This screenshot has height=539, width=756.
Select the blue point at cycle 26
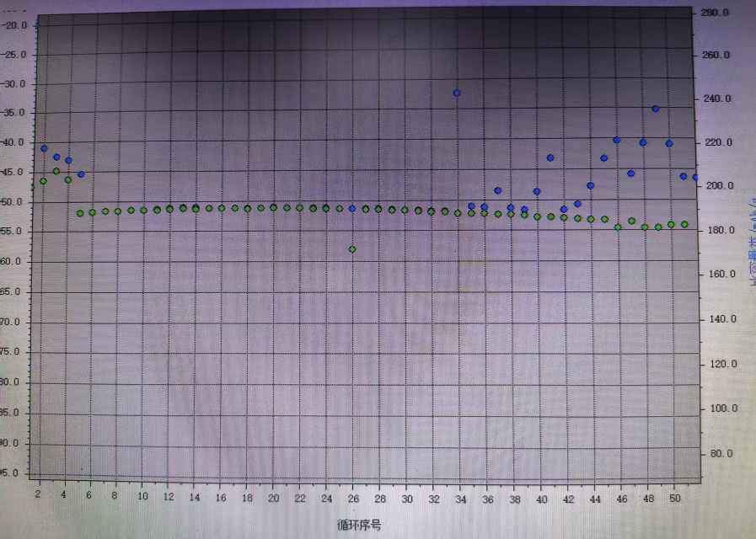[352, 208]
